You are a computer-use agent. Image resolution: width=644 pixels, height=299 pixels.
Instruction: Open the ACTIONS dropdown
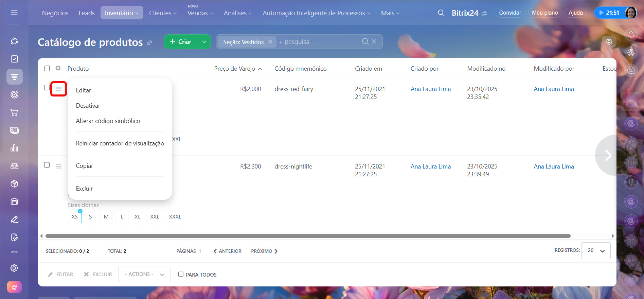144,274
